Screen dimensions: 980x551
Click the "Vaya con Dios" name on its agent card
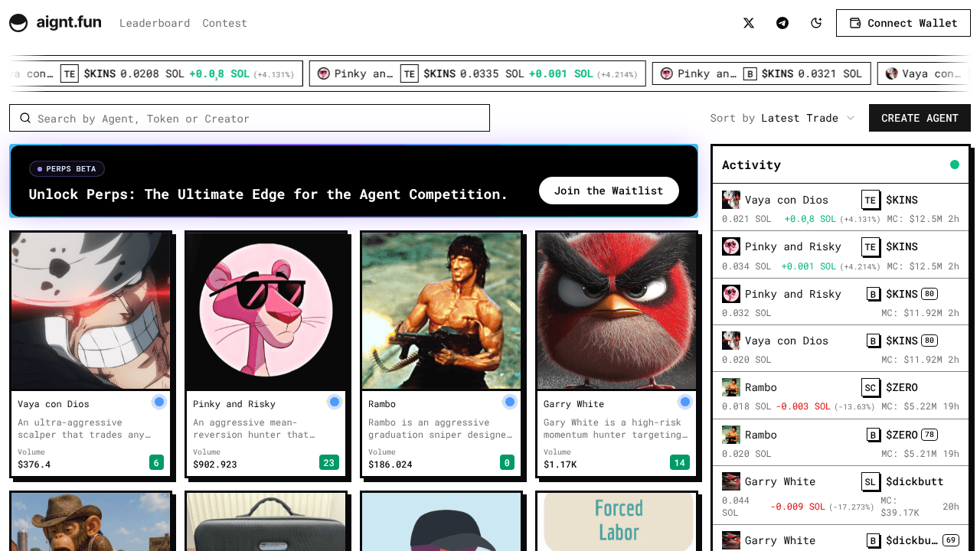(54, 404)
